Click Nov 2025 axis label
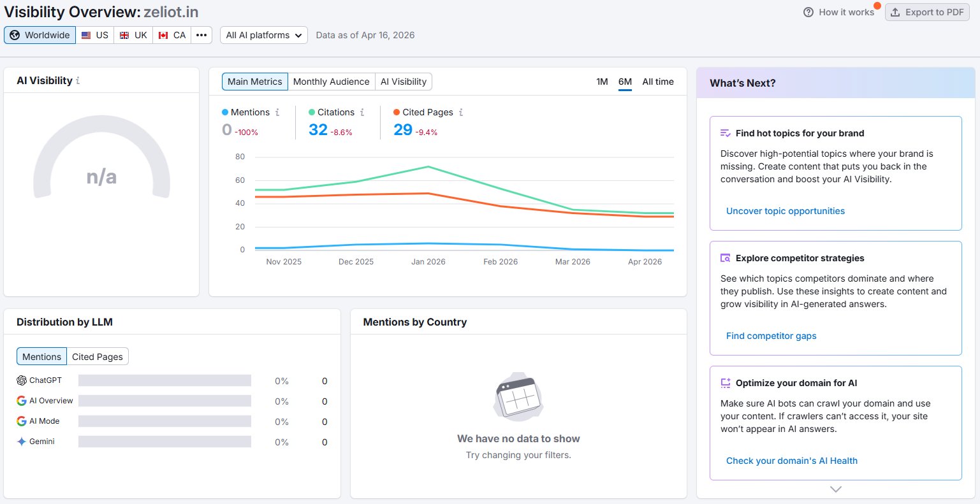980x504 pixels. coord(284,262)
